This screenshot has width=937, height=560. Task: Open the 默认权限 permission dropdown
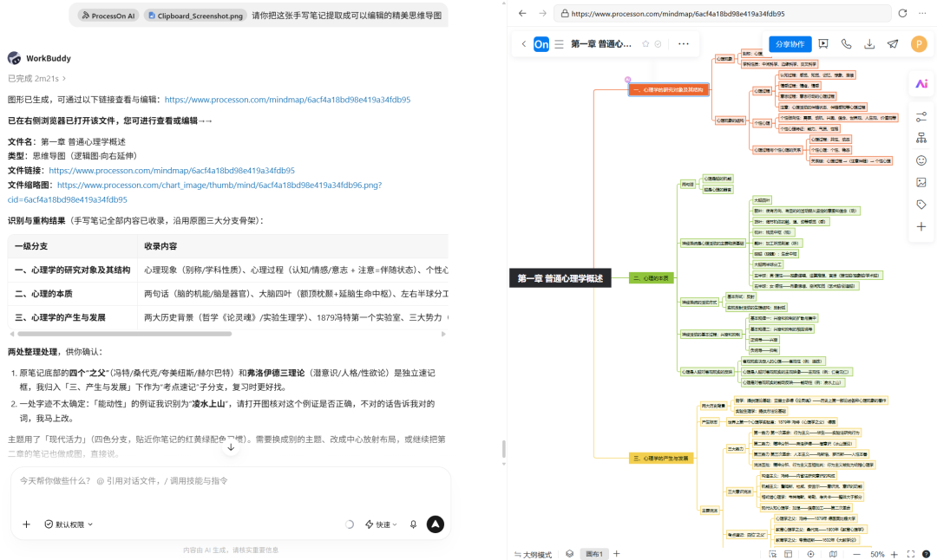pos(69,524)
